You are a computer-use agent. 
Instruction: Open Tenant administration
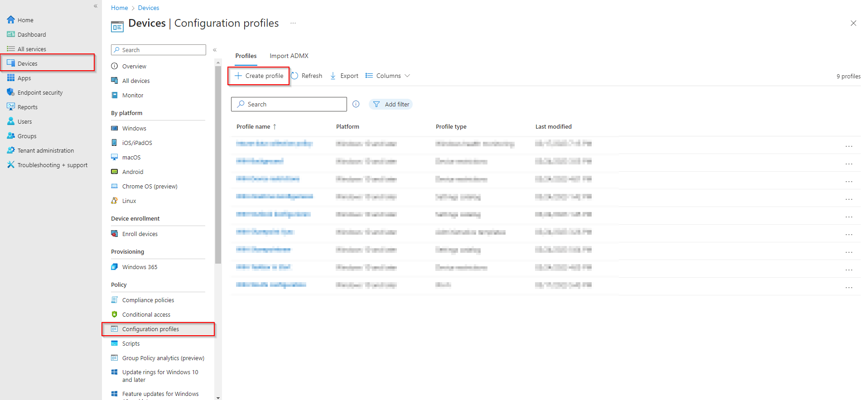(x=40, y=150)
